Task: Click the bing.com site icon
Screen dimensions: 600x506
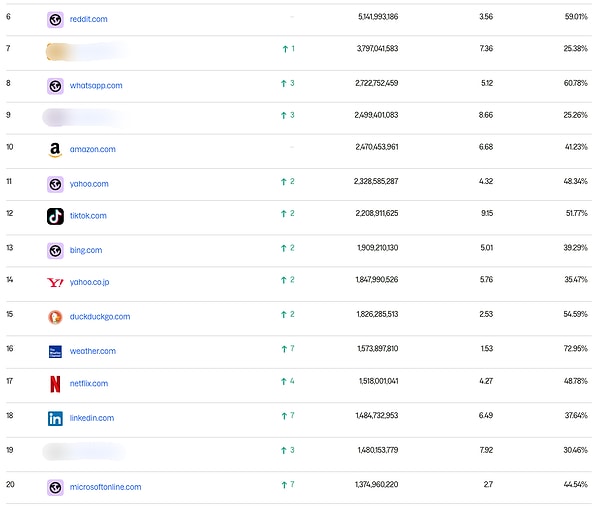Action: click(x=55, y=250)
